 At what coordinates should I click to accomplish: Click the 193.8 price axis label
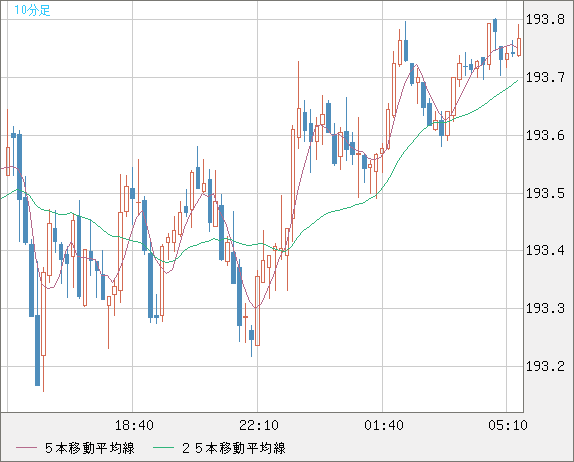[545, 19]
